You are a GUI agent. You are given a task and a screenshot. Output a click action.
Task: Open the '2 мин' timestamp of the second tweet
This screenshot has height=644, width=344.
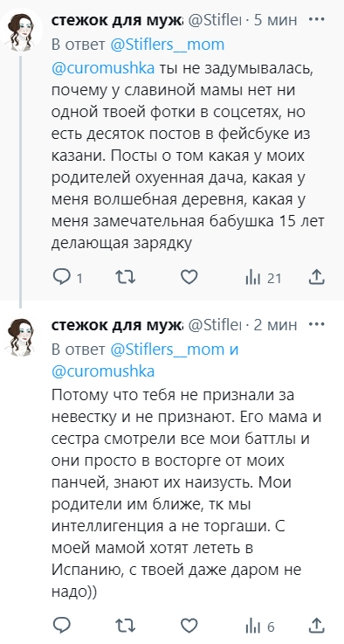tap(275, 325)
